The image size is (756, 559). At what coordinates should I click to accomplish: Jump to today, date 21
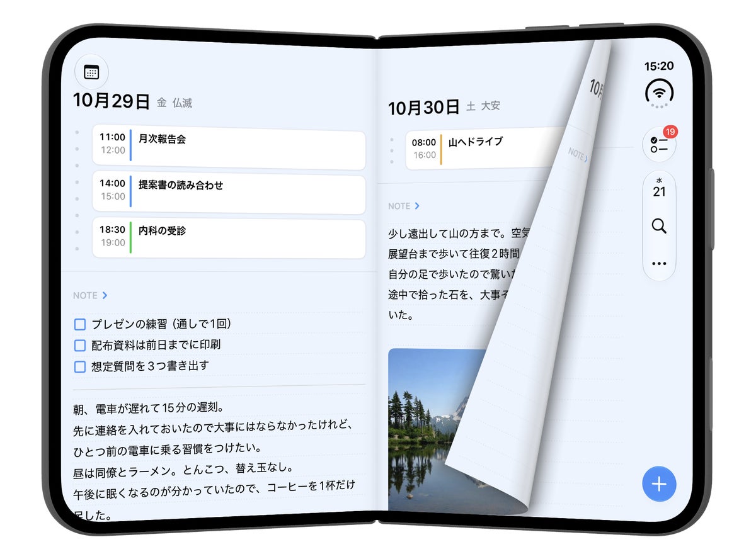659,189
